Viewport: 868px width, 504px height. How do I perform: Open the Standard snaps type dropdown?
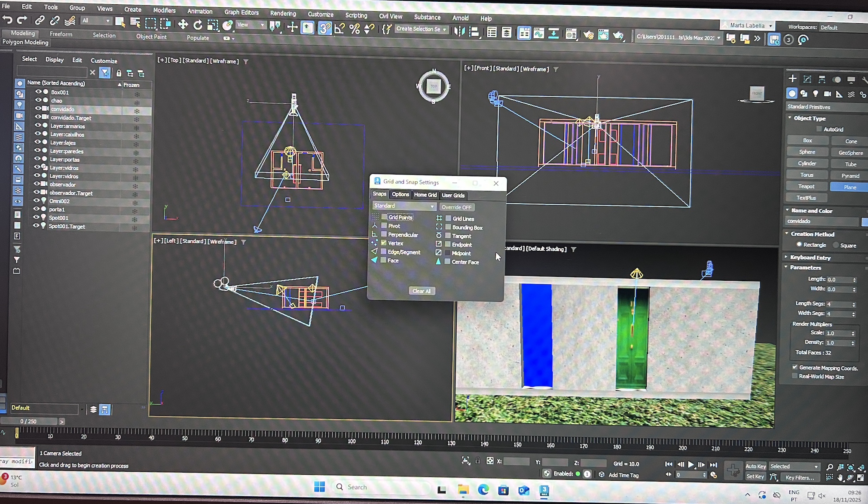click(x=404, y=206)
